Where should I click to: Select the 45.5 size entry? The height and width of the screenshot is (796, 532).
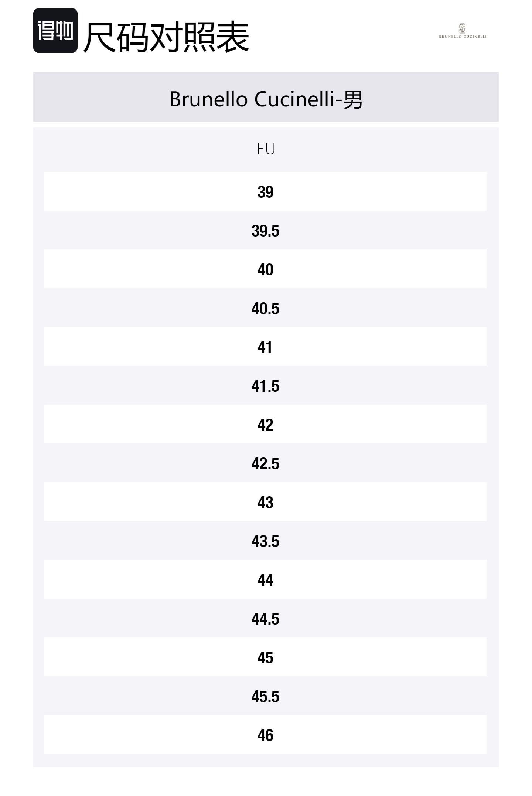pyautogui.click(x=265, y=697)
